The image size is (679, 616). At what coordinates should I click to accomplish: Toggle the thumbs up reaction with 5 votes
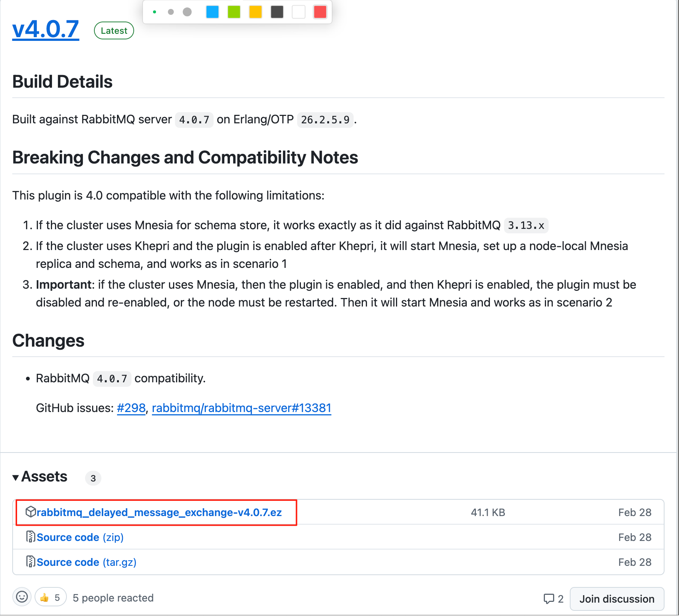51,597
